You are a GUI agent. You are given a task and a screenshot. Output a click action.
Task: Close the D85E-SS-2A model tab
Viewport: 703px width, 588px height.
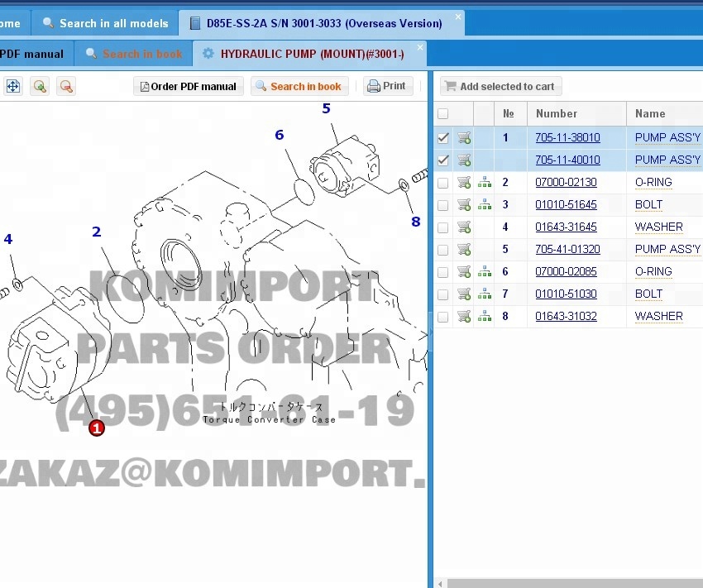pyautogui.click(x=457, y=17)
